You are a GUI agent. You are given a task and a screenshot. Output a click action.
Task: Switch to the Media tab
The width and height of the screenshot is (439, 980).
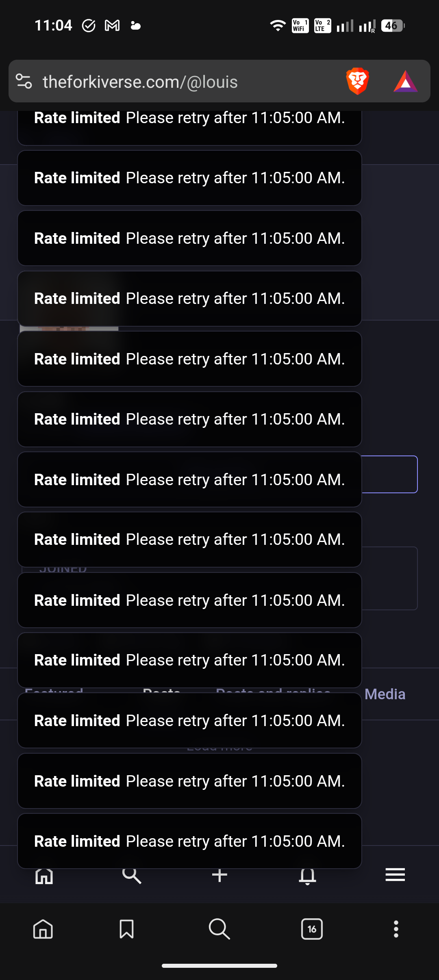[385, 694]
